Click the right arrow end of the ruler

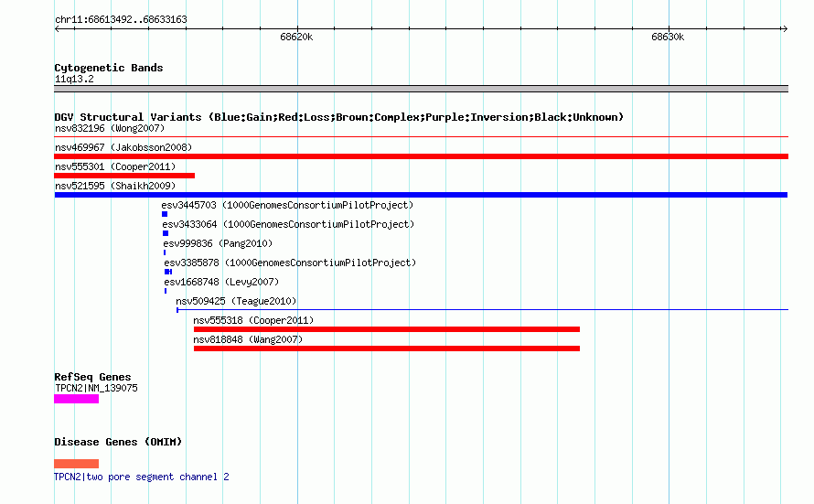pyautogui.click(x=785, y=29)
